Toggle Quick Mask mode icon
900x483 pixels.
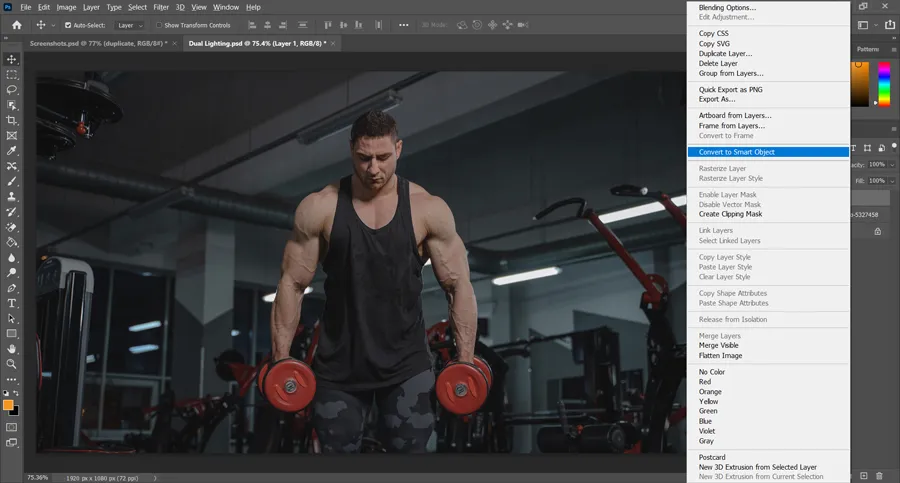pos(12,427)
